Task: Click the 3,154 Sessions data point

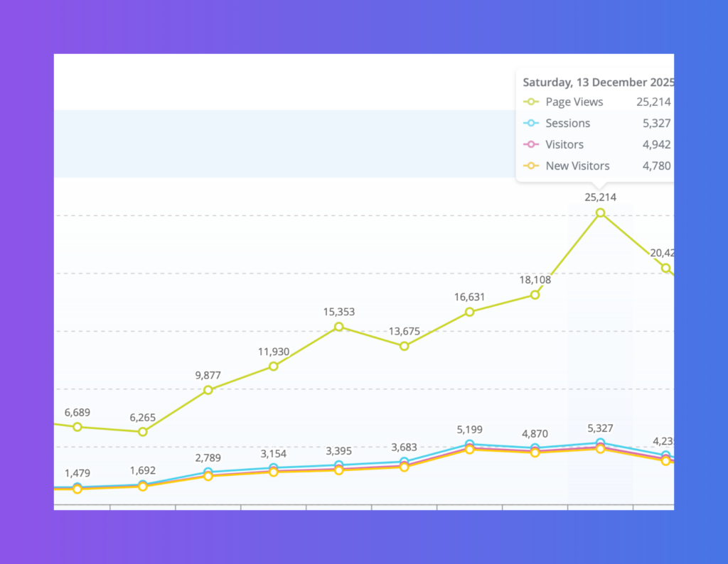Action: point(274,468)
